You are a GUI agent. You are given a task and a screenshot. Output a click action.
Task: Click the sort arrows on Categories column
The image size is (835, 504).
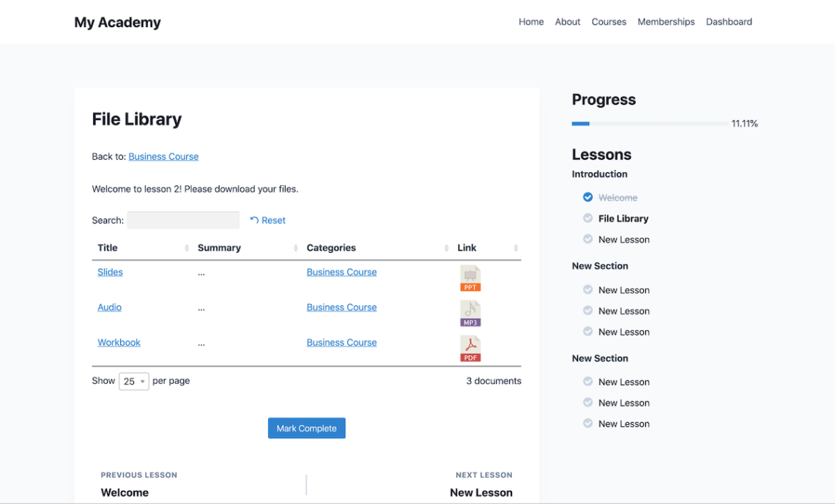(446, 248)
